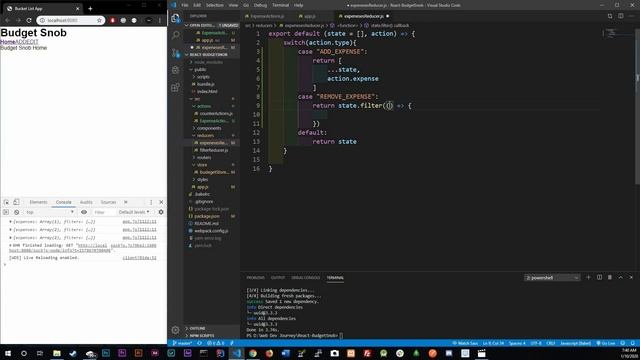Clear the DevTools console
640x360 pixels.
[x=16, y=212]
